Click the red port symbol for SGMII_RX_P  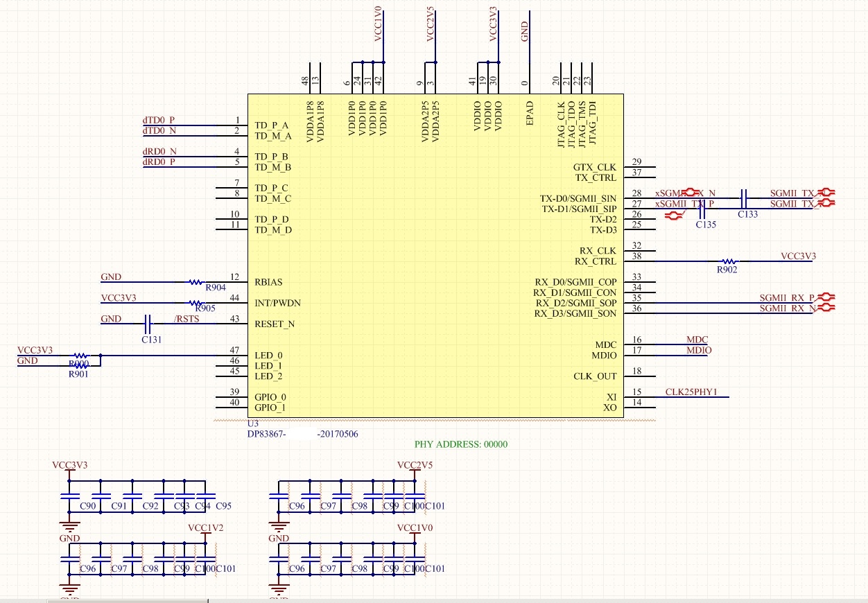[826, 298]
